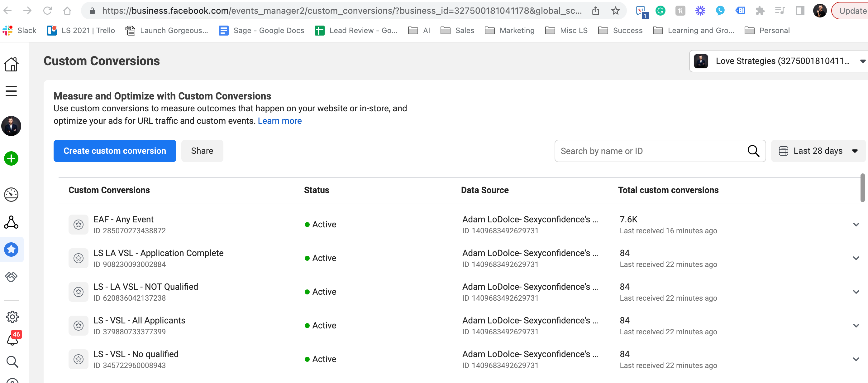Click the browser forward arrow
This screenshot has height=383, width=868.
[x=27, y=11]
